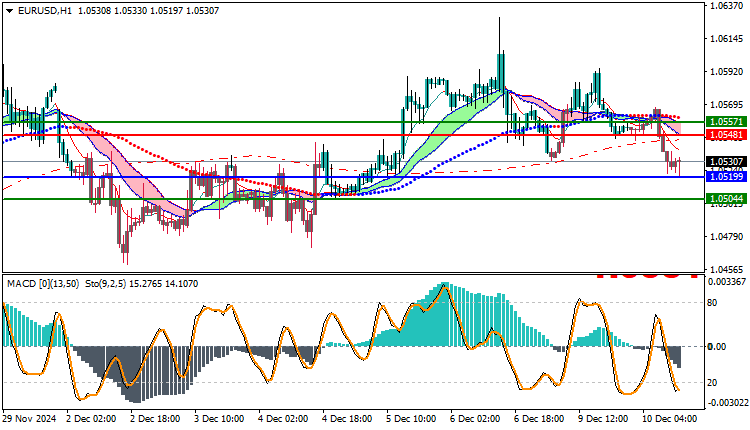Click the 1.05695 price scale value
750x430 pixels.
[728, 105]
